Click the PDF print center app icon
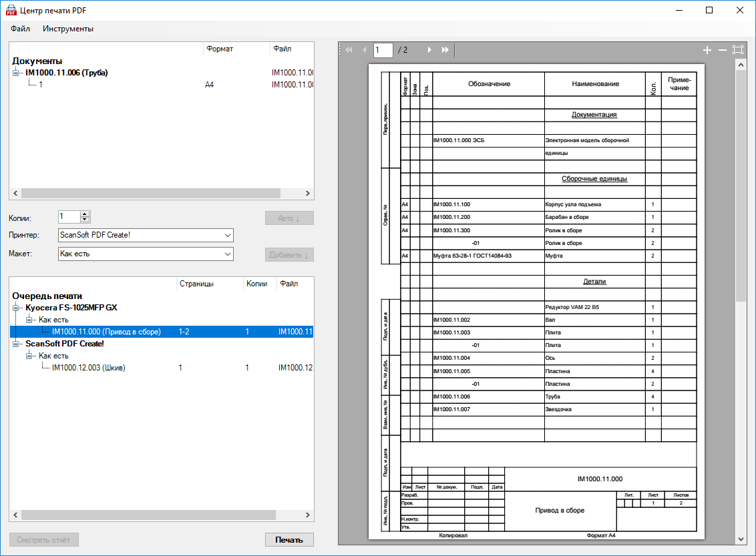The height and width of the screenshot is (556, 756). coord(11,10)
